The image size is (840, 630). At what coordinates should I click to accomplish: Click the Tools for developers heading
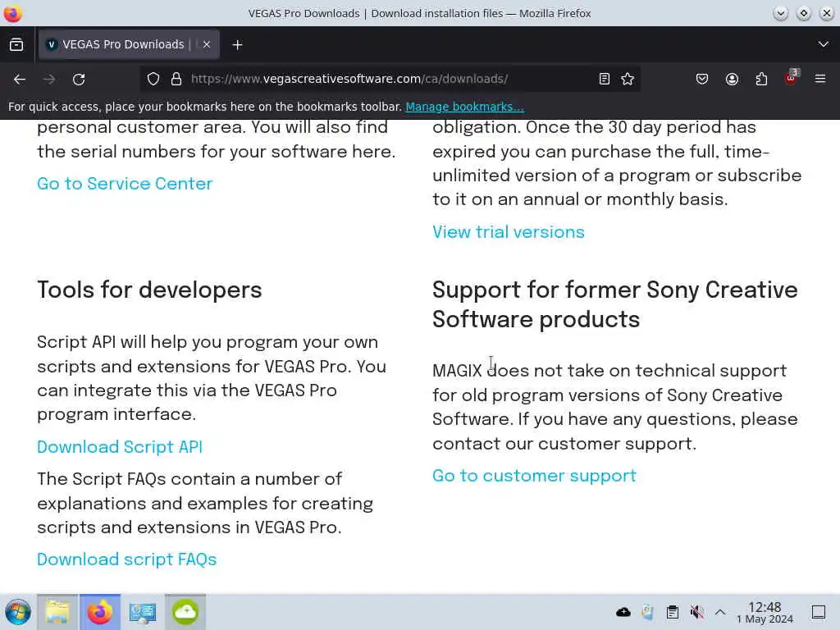point(149,290)
